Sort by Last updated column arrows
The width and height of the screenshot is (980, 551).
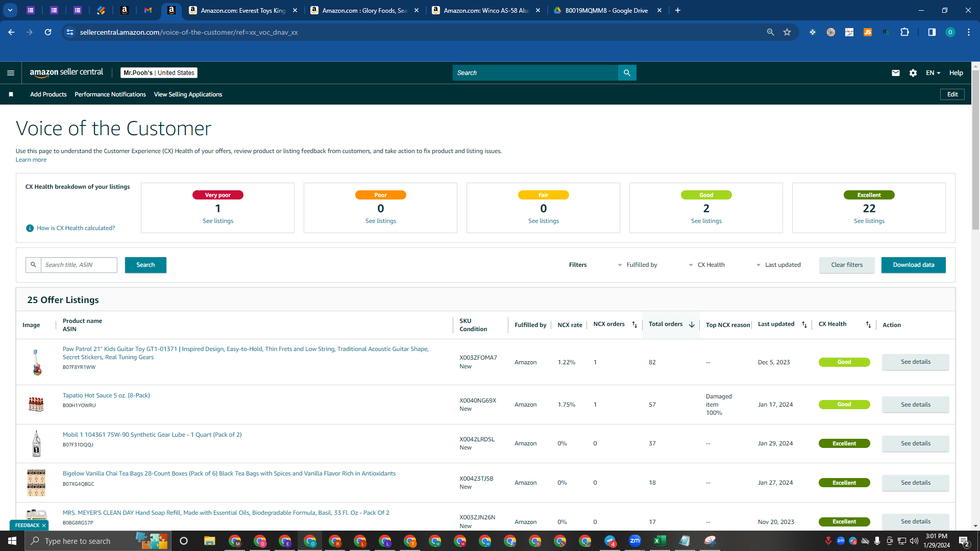point(804,324)
